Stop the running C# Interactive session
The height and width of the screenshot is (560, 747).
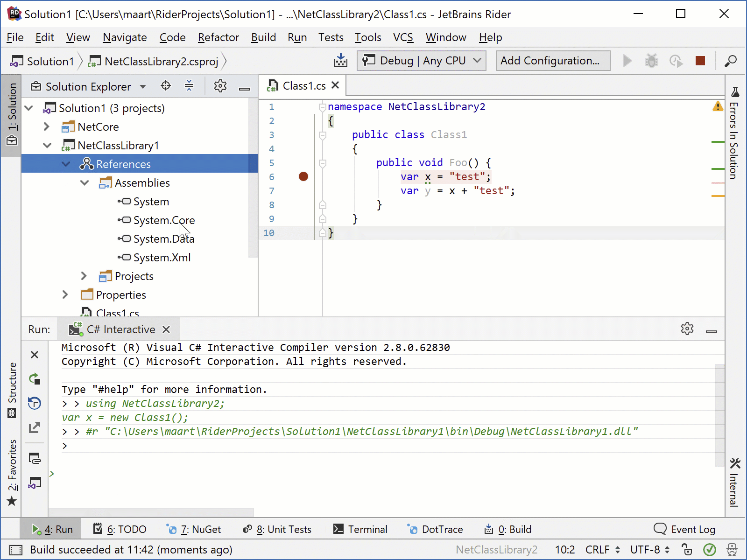click(35, 355)
